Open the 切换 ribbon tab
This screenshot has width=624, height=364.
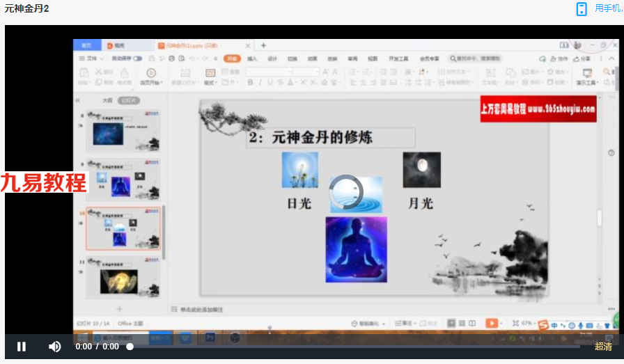point(292,58)
